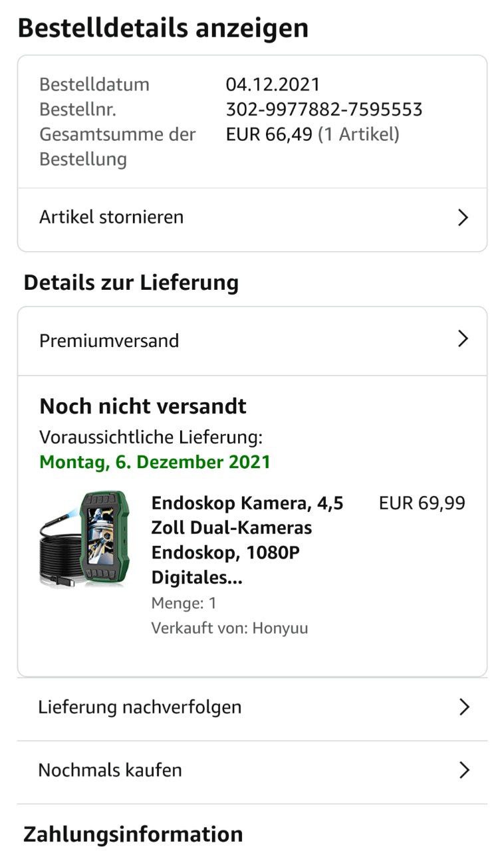
Task: Choose Nochmals kaufen label
Action: tap(110, 770)
